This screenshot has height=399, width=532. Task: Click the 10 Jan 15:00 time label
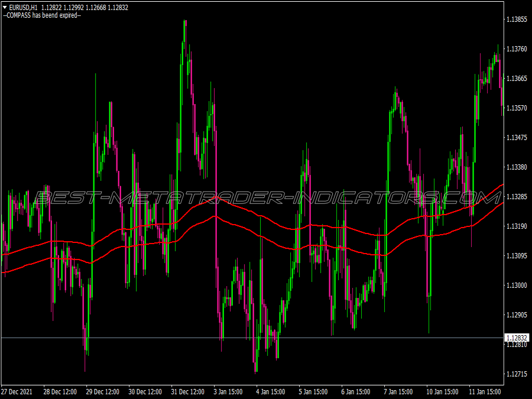[x=442, y=392]
